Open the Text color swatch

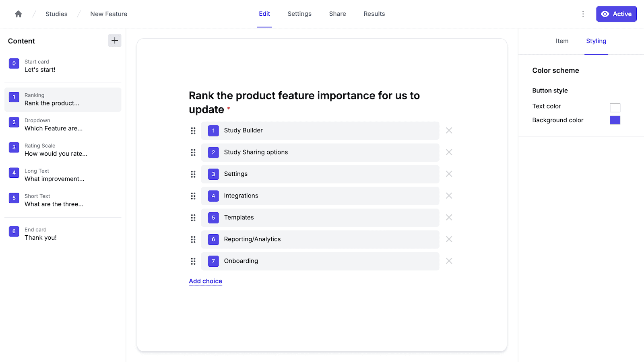[x=615, y=108]
